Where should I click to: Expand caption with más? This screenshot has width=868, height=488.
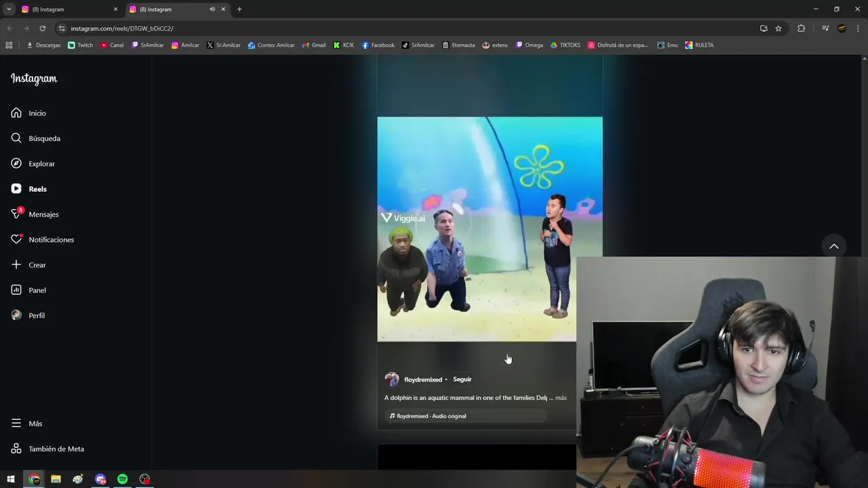[x=561, y=398]
